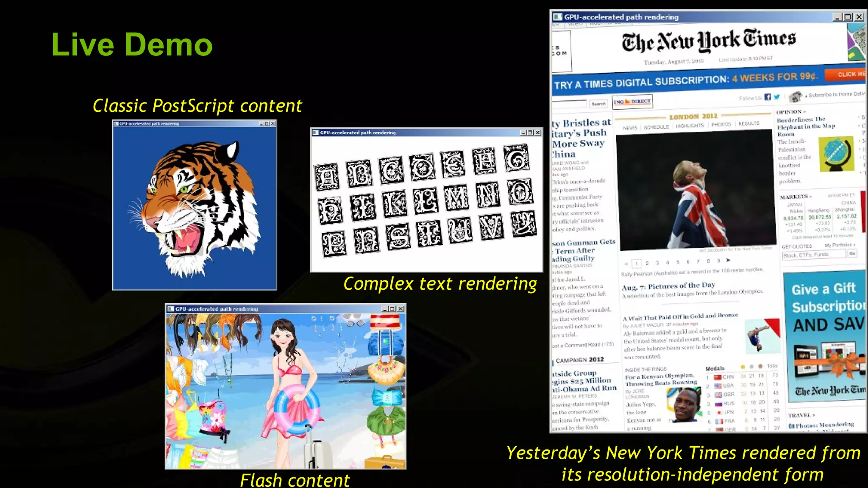Open the globe Opinion illustration thumbnail
Viewport: 868px width, 488px height.
(x=836, y=154)
